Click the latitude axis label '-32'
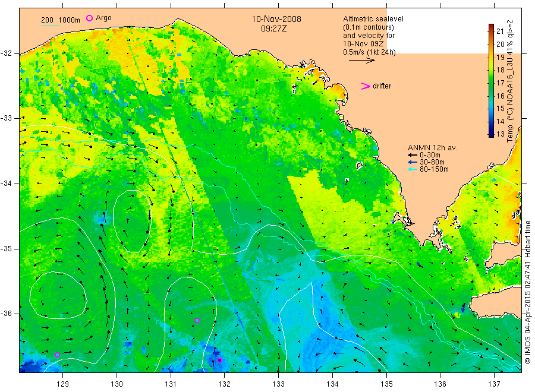Viewport: 535px width, 392px height. (x=6, y=53)
